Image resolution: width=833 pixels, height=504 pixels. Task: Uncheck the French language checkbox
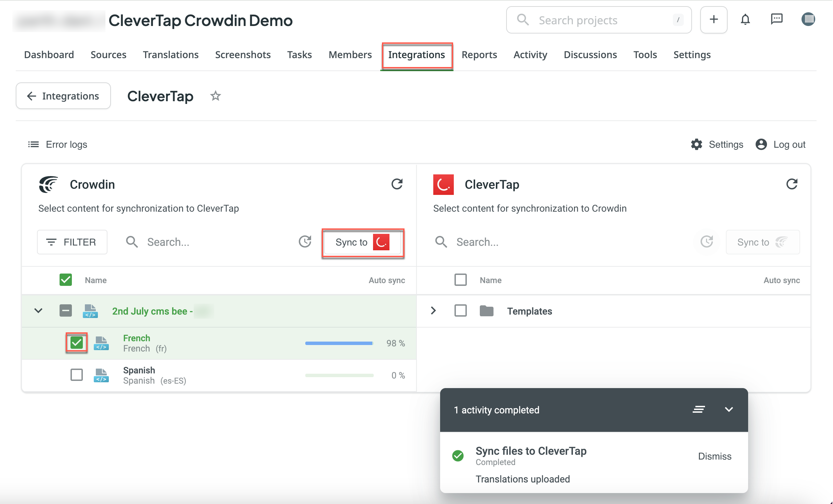(77, 343)
